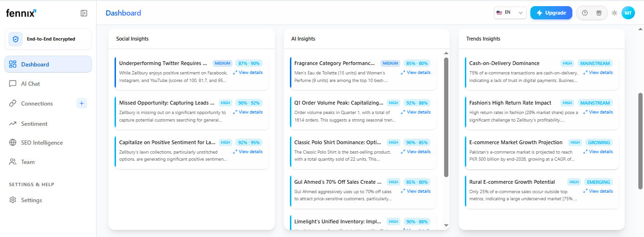The height and width of the screenshot is (237, 644).
Task: Open Settings from the sidebar
Action: (x=31, y=200)
